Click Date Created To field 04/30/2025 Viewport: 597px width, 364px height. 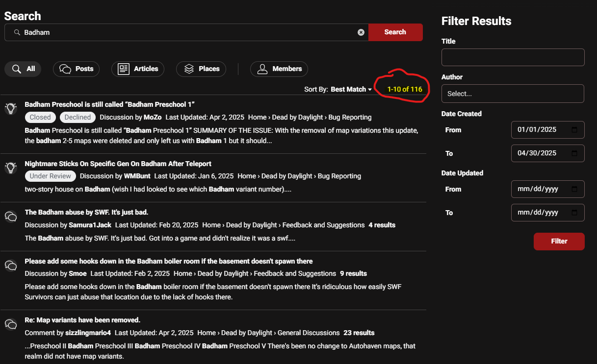(x=548, y=153)
